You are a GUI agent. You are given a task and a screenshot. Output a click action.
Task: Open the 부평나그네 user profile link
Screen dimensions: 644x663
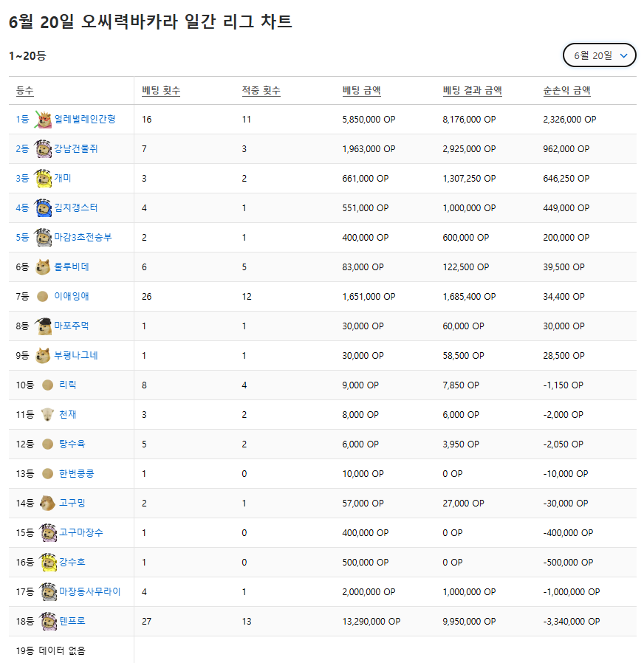tap(76, 356)
